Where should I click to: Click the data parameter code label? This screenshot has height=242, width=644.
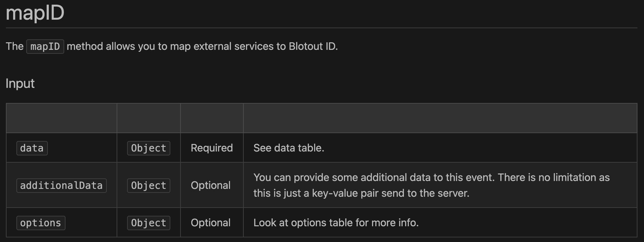(x=32, y=148)
